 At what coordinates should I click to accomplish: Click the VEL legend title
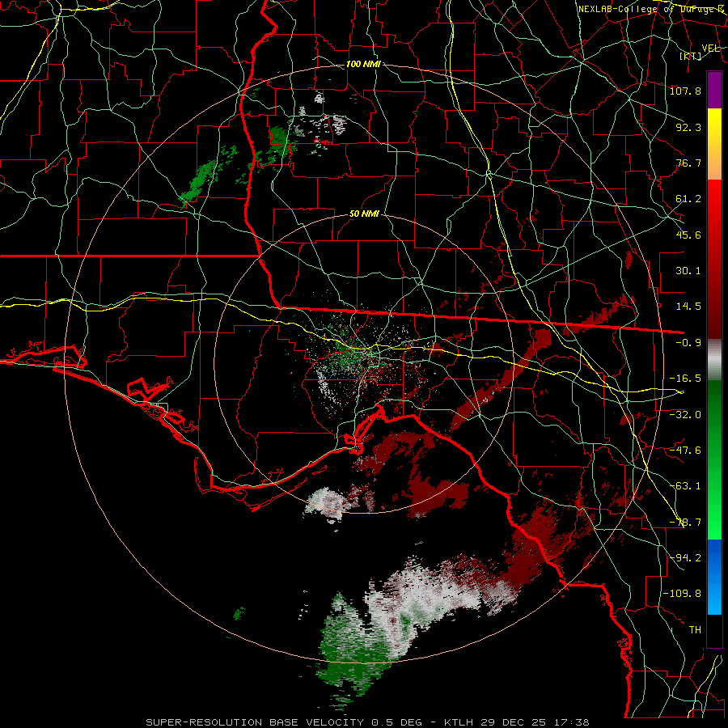710,49
